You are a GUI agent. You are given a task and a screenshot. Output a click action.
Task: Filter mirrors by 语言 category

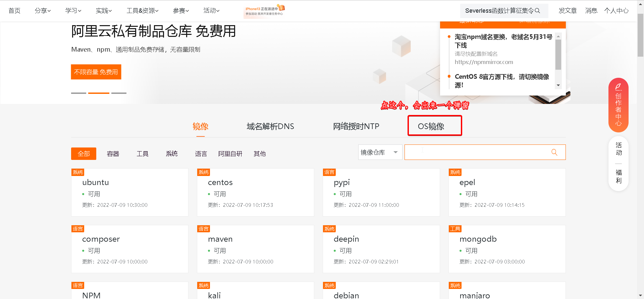click(x=201, y=154)
